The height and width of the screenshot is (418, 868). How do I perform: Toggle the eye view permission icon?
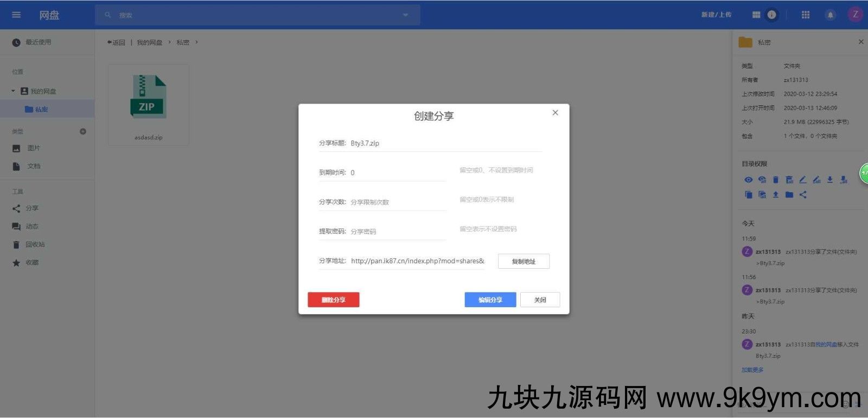749,180
